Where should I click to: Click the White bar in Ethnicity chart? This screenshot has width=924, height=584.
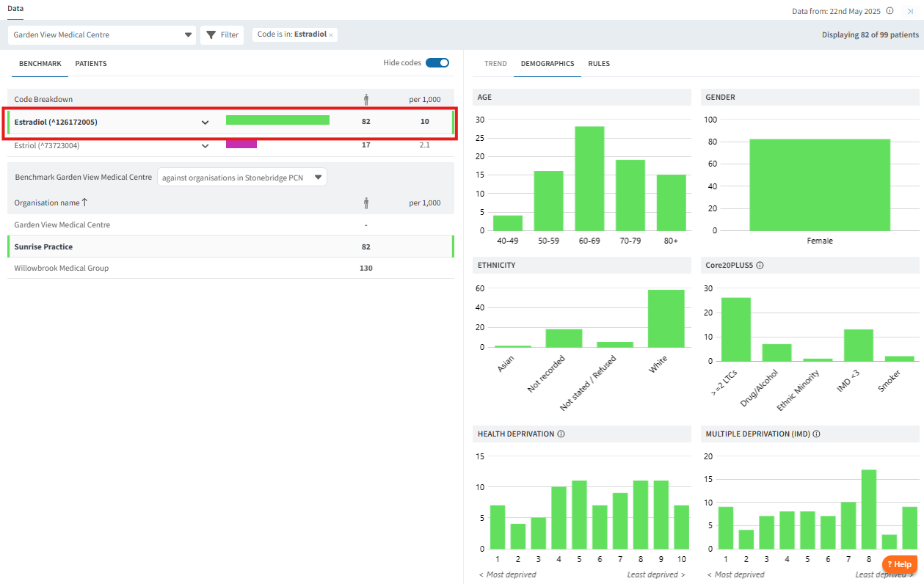(666, 318)
